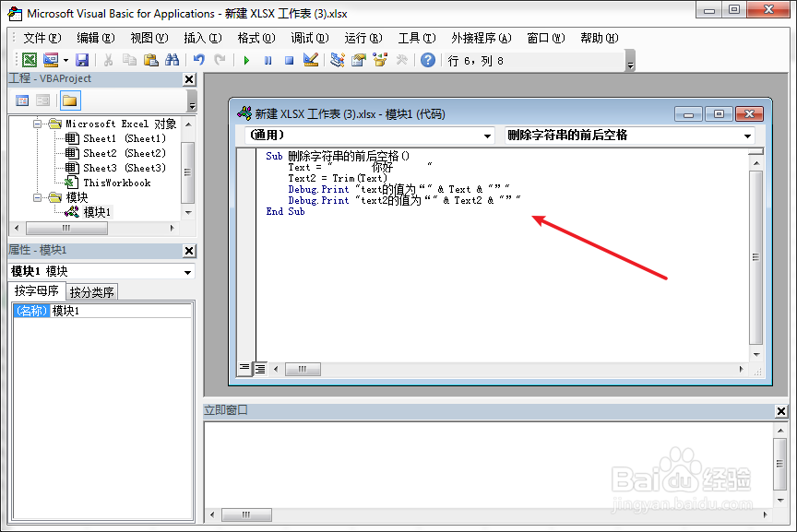Toggle Folders view in project pane

(69, 100)
